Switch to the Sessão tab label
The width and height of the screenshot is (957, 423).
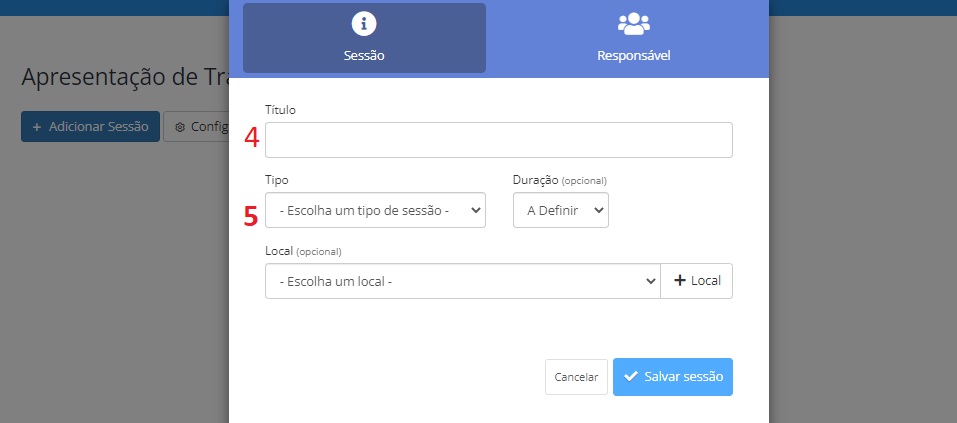[x=364, y=56]
